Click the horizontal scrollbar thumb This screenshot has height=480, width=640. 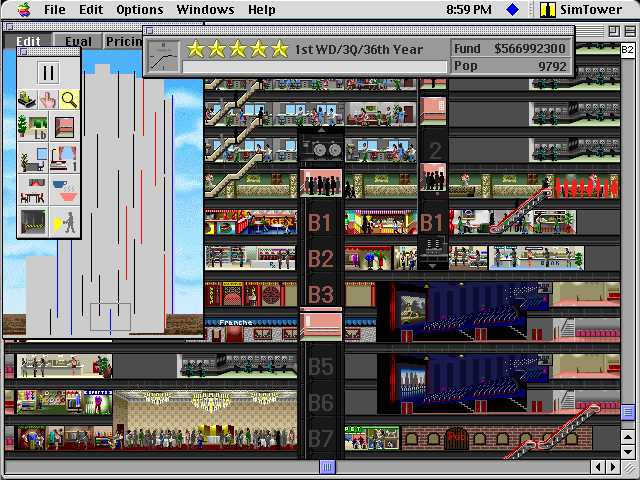327,467
